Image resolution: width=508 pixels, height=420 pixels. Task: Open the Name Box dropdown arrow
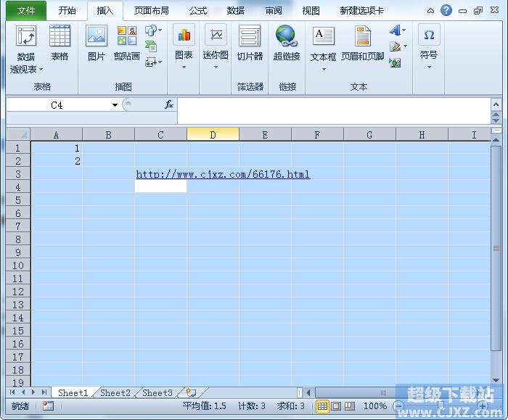click(x=115, y=105)
